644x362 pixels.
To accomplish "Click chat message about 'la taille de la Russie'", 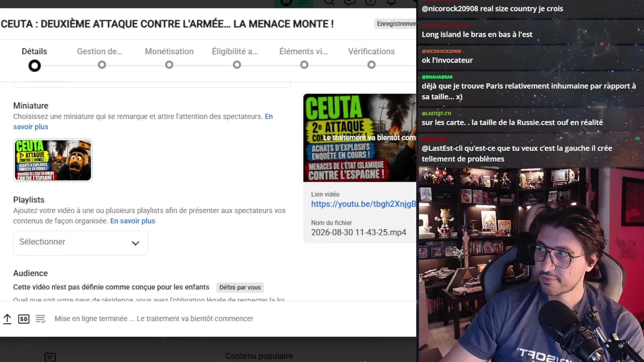I will 512,122.
